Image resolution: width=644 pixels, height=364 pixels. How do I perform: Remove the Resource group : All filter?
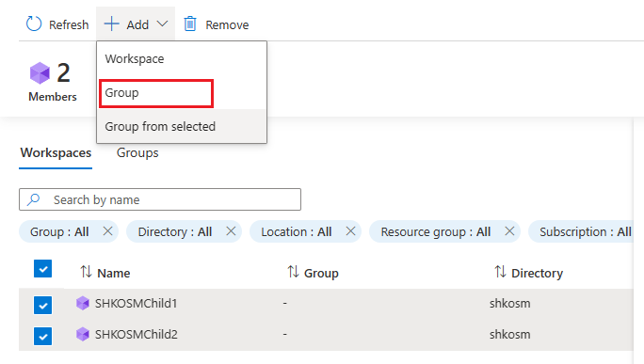click(x=509, y=231)
